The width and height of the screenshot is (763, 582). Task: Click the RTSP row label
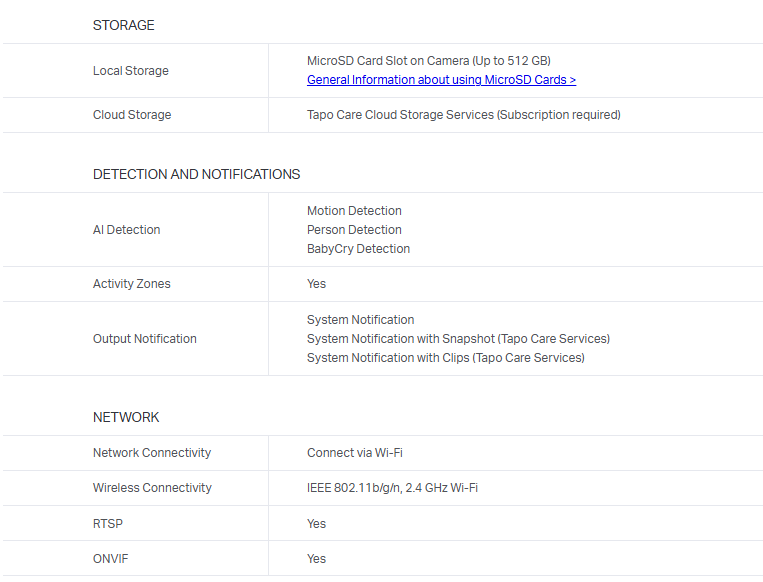point(108,524)
